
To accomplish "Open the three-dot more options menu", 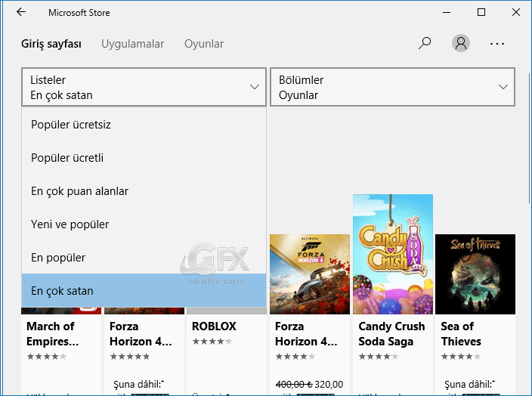I will tap(497, 44).
